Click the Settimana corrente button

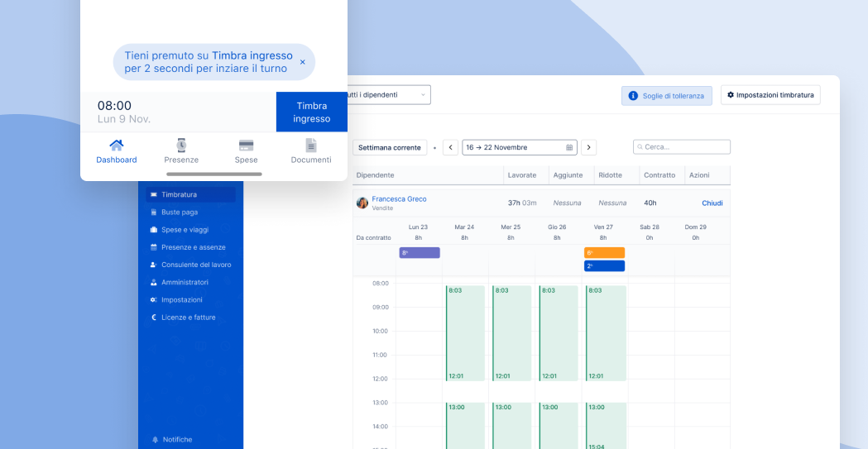pos(390,147)
